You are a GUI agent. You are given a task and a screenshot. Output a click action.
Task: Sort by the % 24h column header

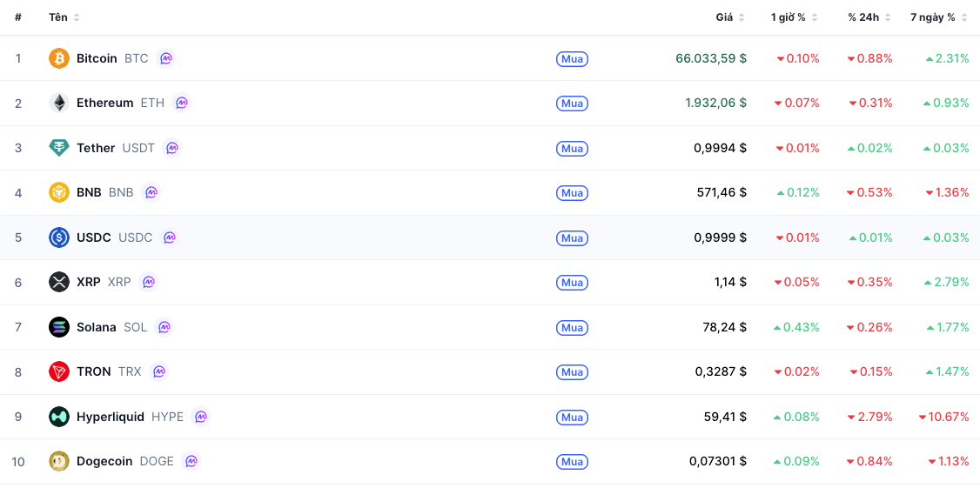click(869, 17)
